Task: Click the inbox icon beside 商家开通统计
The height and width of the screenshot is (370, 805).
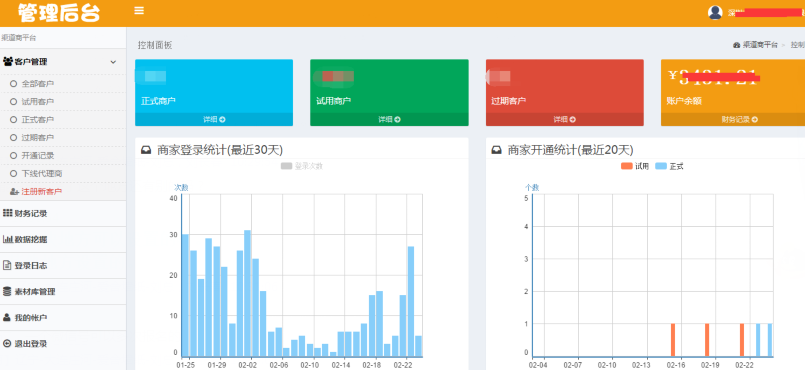Action: pyautogui.click(x=496, y=150)
